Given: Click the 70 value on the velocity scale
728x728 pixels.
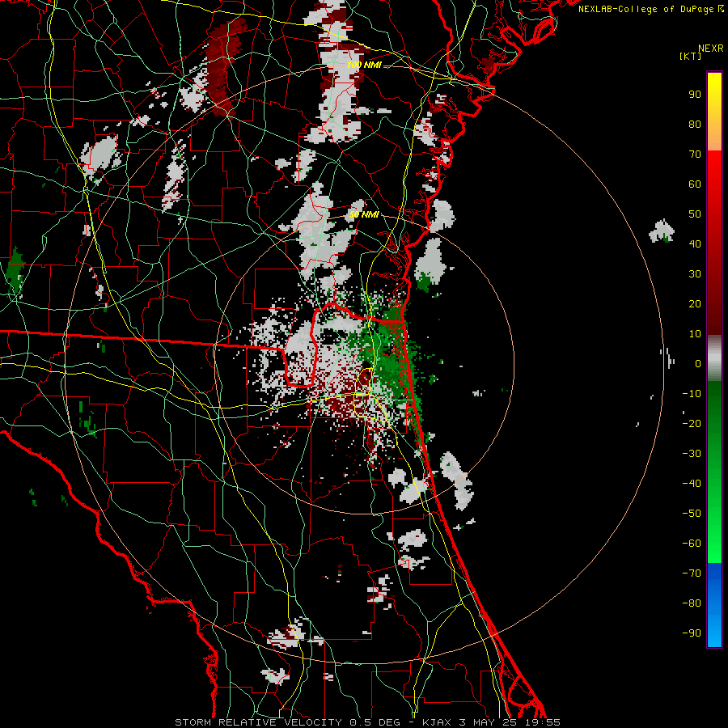Looking at the screenshot, I should pos(695,154).
